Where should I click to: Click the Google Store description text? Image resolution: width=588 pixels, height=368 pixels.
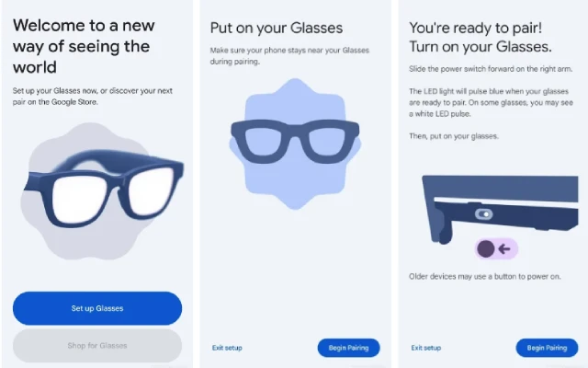[93, 96]
